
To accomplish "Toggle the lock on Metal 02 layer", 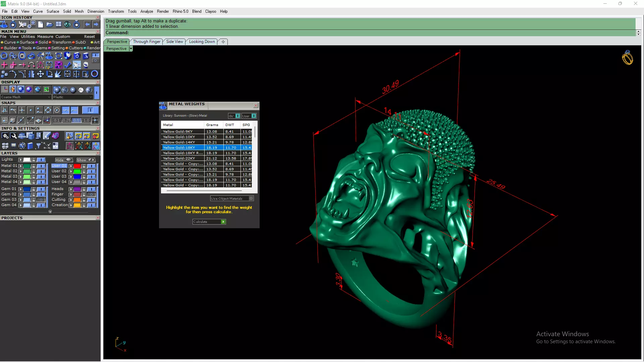I will (x=34, y=171).
